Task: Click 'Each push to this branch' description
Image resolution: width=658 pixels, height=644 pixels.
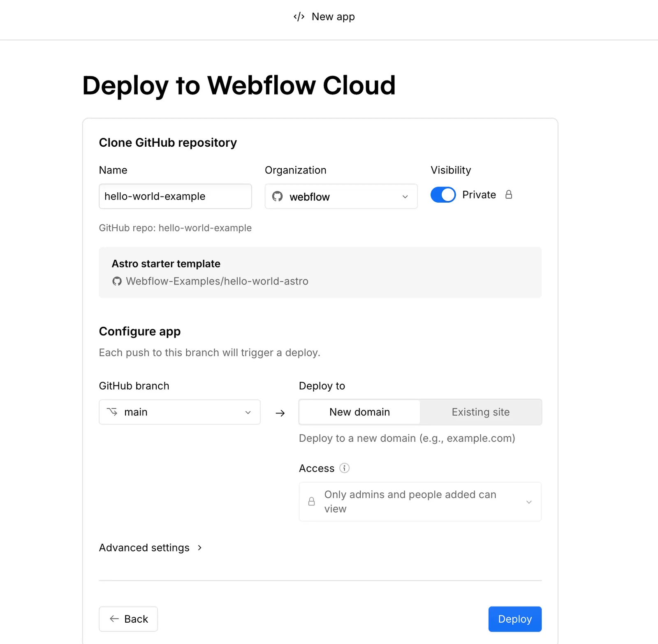Action: [210, 353]
